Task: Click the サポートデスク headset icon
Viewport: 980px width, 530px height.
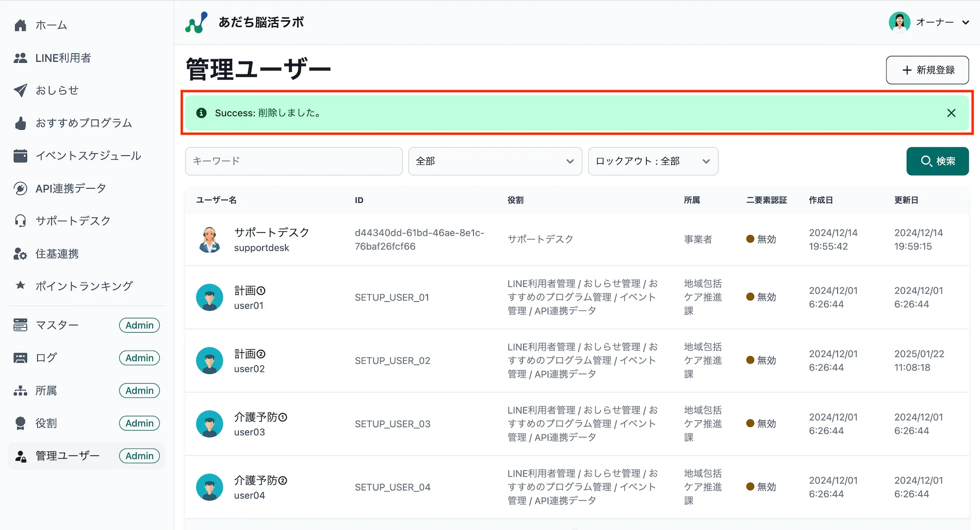Action: point(20,221)
